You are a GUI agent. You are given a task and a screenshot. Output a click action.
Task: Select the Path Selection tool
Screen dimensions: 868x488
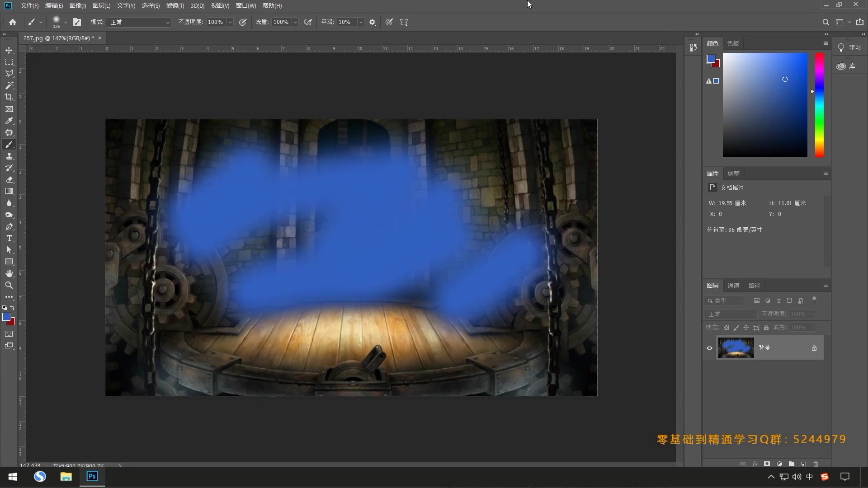pyautogui.click(x=9, y=250)
